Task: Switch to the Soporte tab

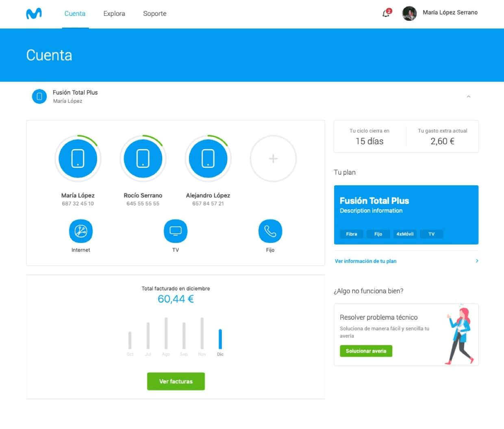Action: coord(155,13)
